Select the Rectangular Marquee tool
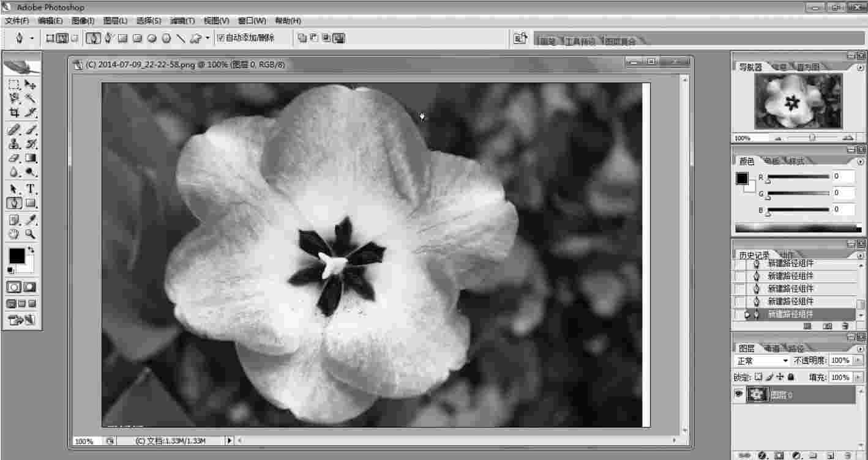This screenshot has width=868, height=460. 14,84
